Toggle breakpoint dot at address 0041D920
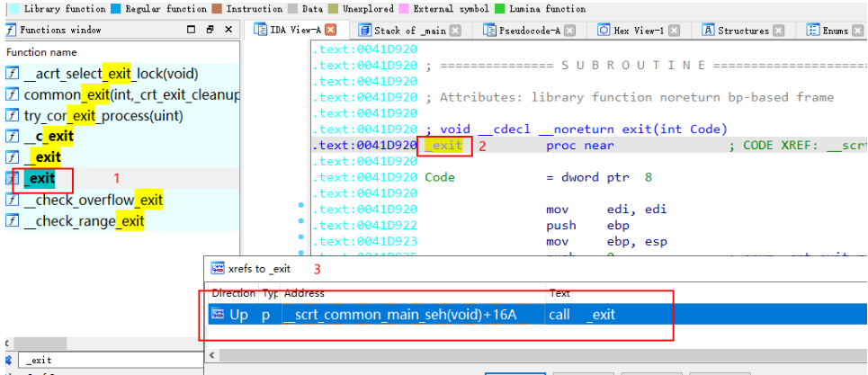Image resolution: width=868 pixels, height=375 pixels. coord(301,205)
